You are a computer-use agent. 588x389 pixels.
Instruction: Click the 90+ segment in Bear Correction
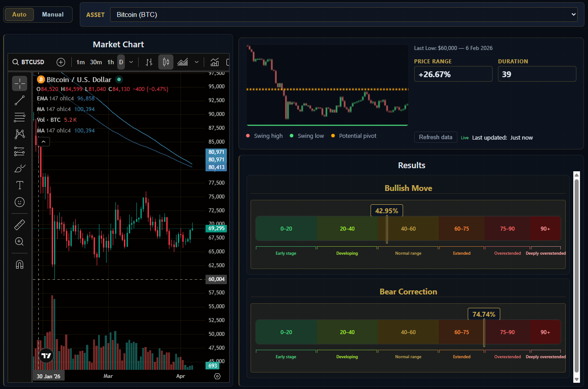click(x=545, y=332)
